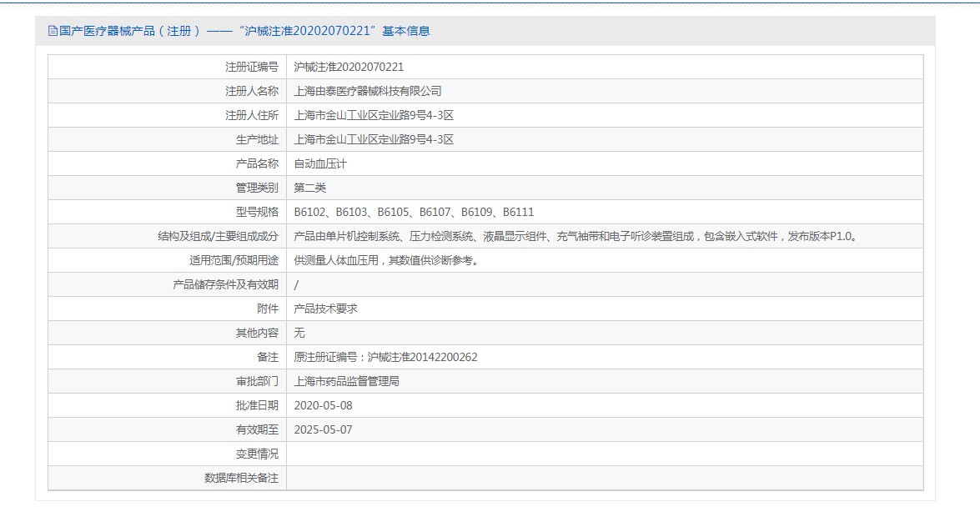Click the 产品名称 label
This screenshot has height=522, width=980.
(x=257, y=163)
